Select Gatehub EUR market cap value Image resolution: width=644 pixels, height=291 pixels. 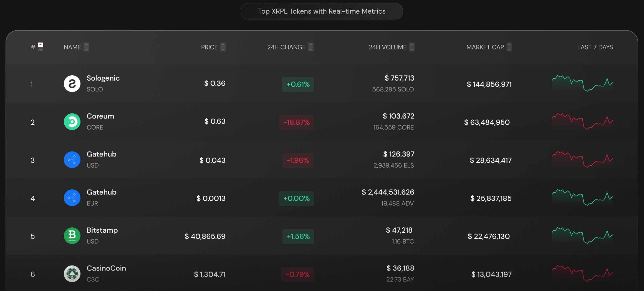(491, 198)
